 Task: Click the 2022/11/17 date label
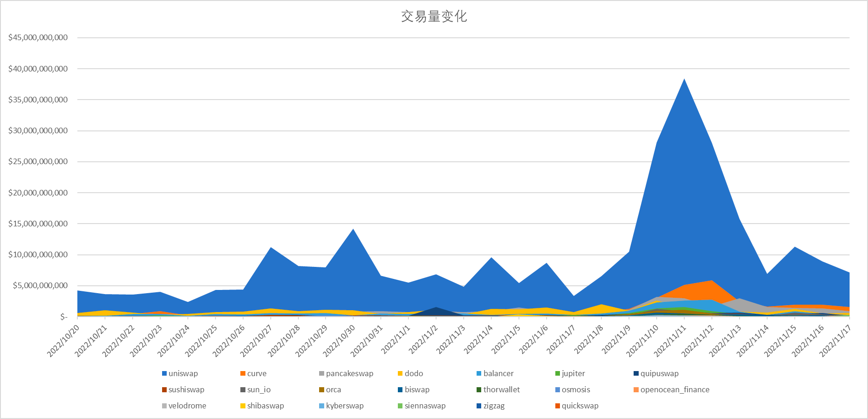[835, 341]
